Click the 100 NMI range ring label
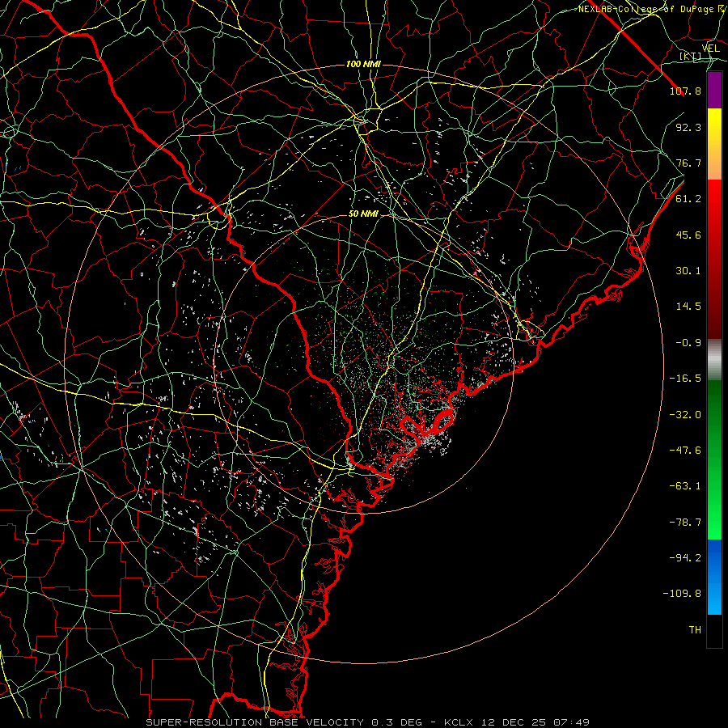 point(363,64)
